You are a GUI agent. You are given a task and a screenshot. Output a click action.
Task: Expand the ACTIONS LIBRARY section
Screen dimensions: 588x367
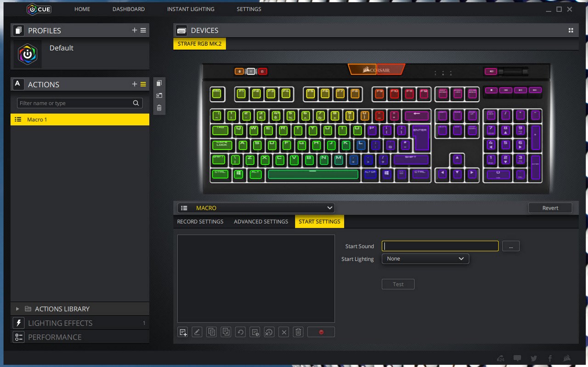click(80, 309)
